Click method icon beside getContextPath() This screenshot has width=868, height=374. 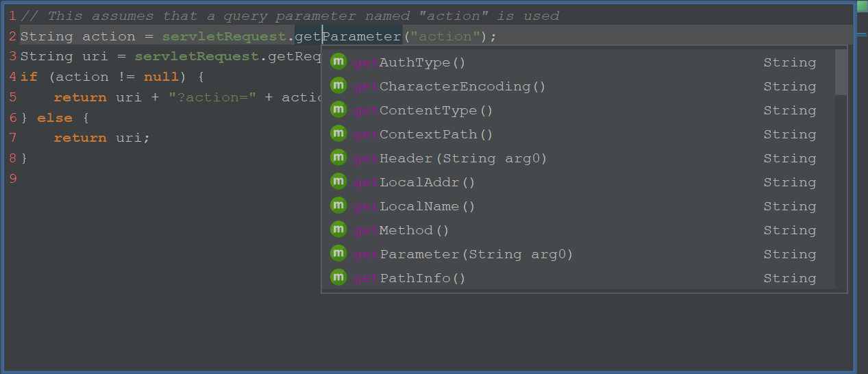coord(338,134)
